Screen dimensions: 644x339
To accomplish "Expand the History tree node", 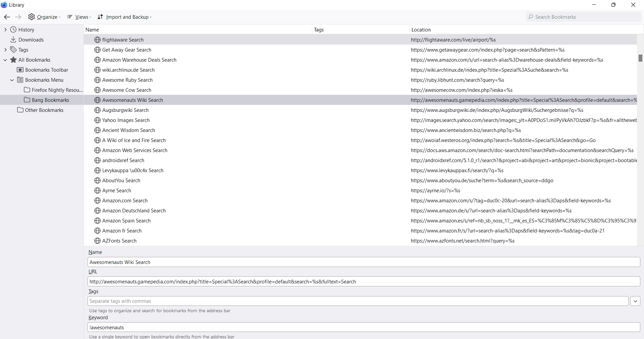I will point(5,29).
